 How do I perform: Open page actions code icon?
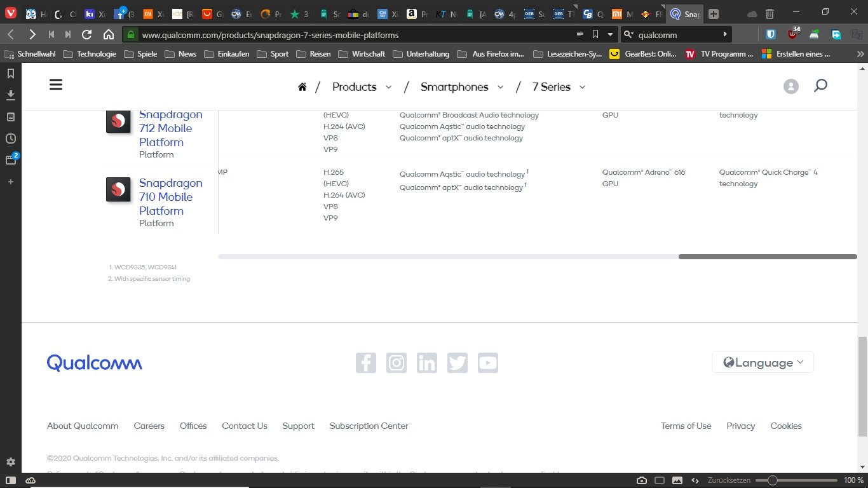pos(695,480)
